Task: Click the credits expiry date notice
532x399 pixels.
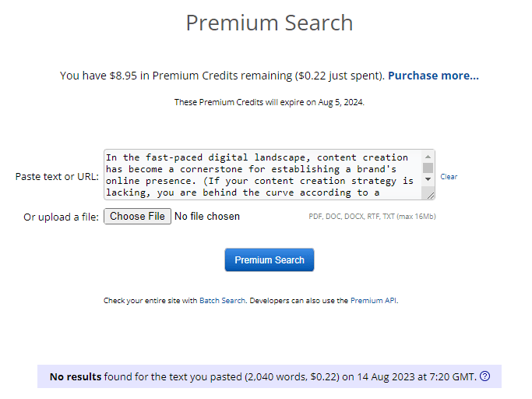Action: click(270, 102)
